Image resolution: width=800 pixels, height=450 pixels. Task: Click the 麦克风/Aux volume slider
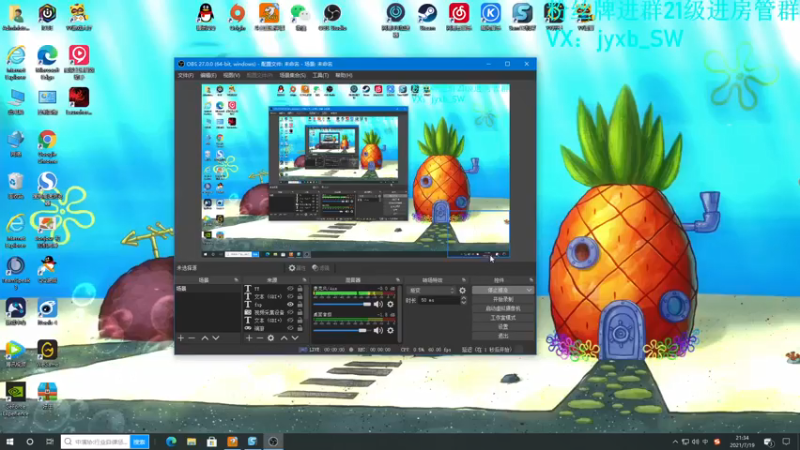pyautogui.click(x=342, y=305)
